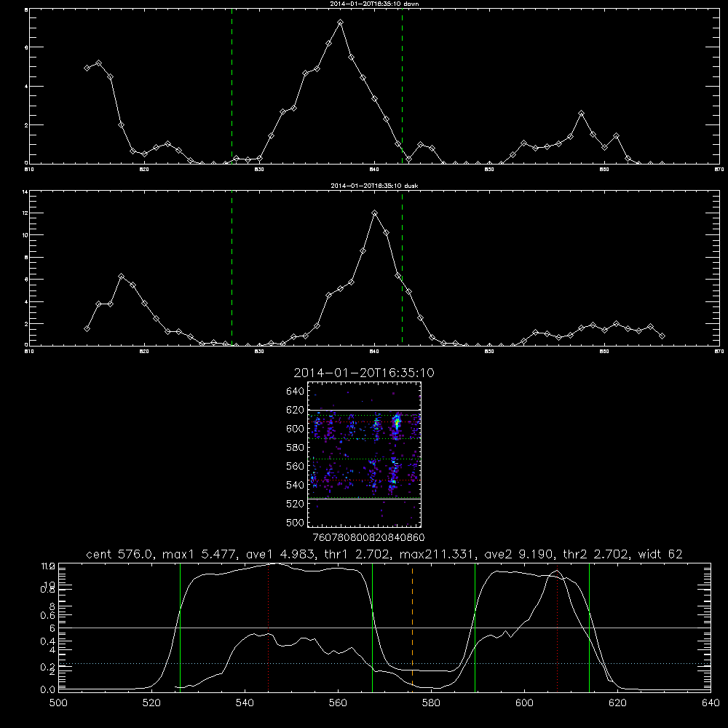Click the '2014-01-20T16:35:10 dawn' plot title
Image resolution: width=728 pixels, height=728 pixels.
click(x=374, y=4)
